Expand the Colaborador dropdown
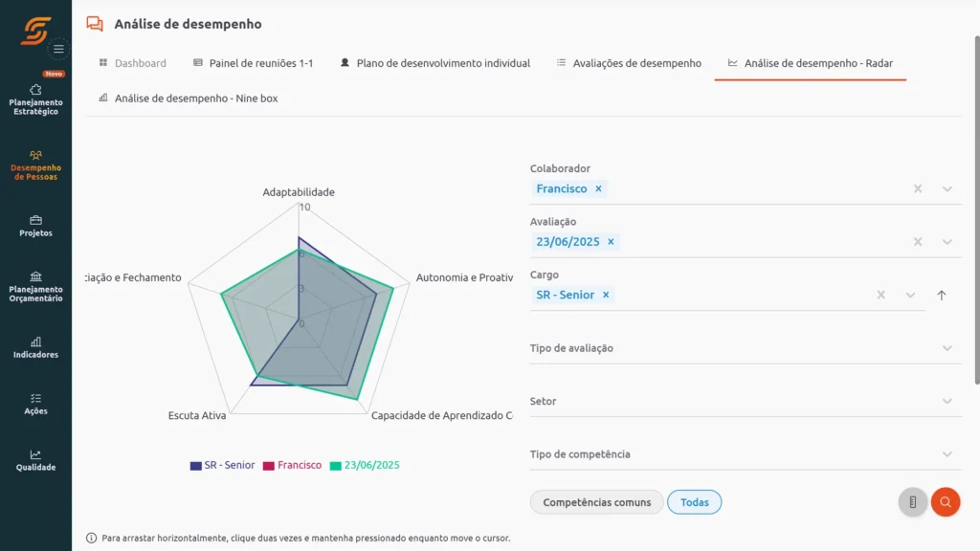 pyautogui.click(x=947, y=188)
